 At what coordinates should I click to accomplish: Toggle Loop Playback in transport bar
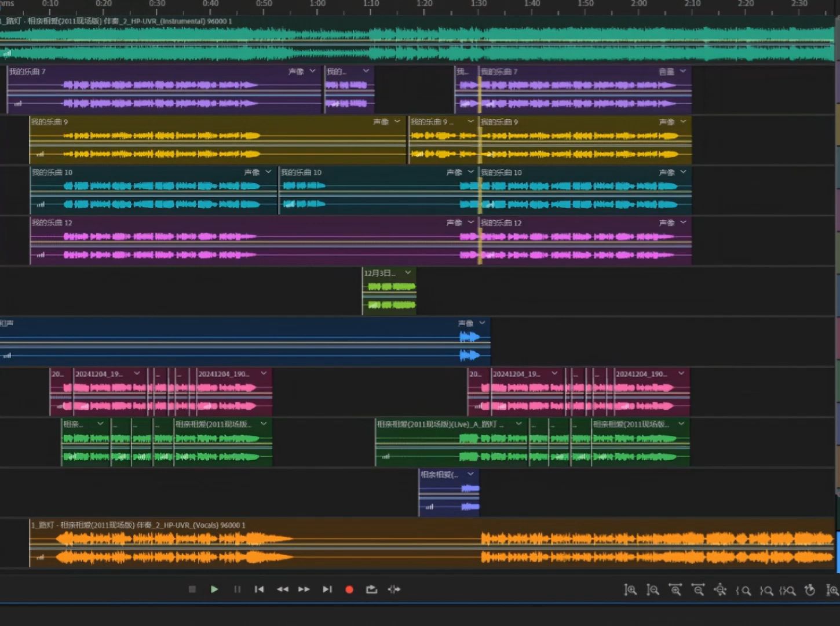click(x=371, y=589)
